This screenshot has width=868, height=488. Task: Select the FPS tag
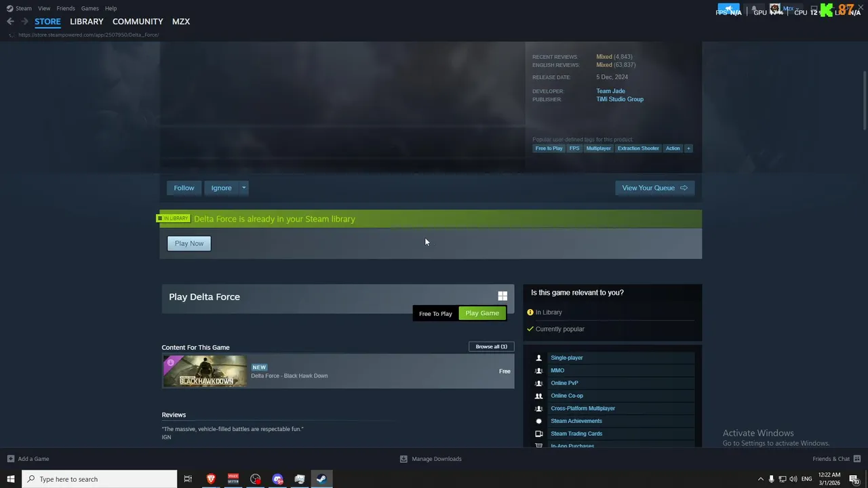pos(574,148)
